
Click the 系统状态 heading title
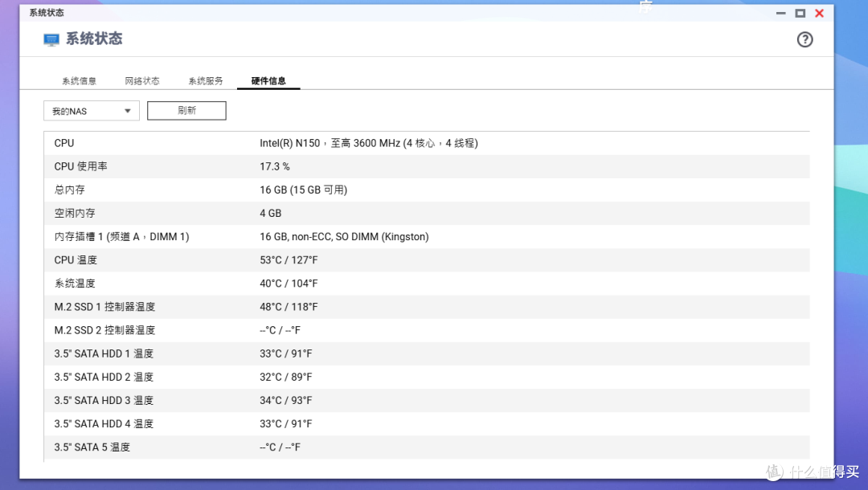click(94, 39)
